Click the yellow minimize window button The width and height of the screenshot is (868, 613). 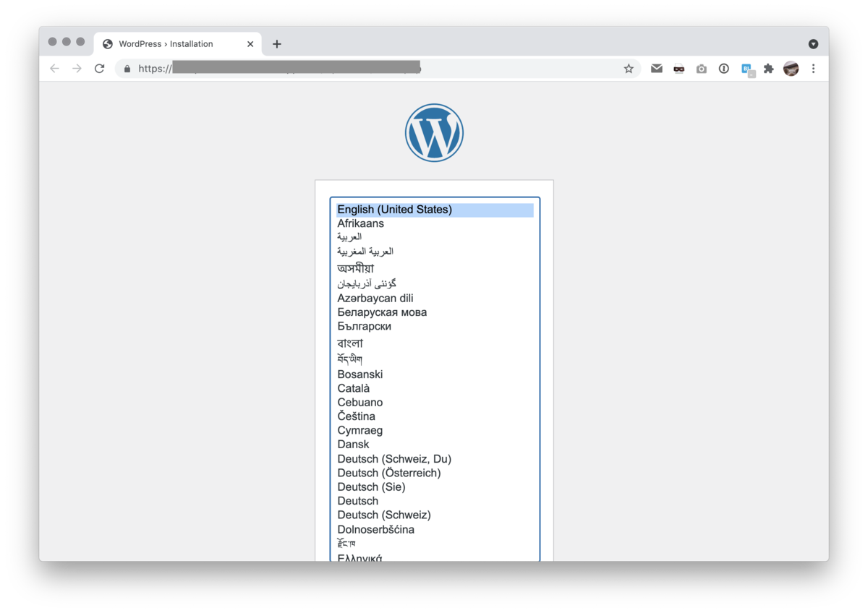67,42
